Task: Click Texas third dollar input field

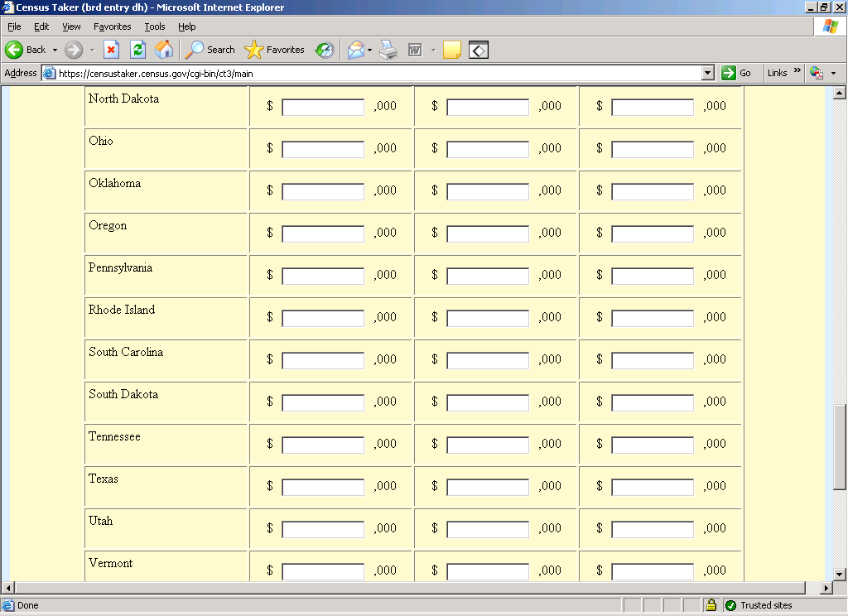Action: (653, 487)
